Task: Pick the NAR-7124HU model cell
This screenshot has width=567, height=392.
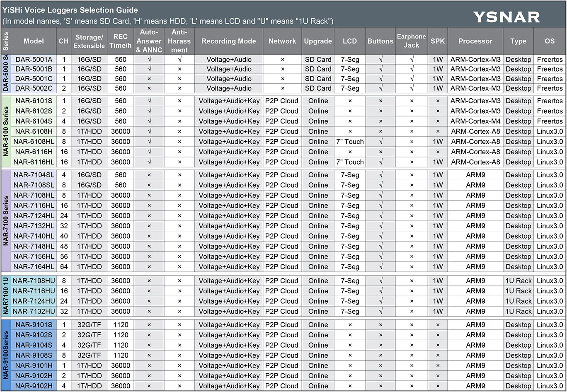Action: tap(34, 301)
